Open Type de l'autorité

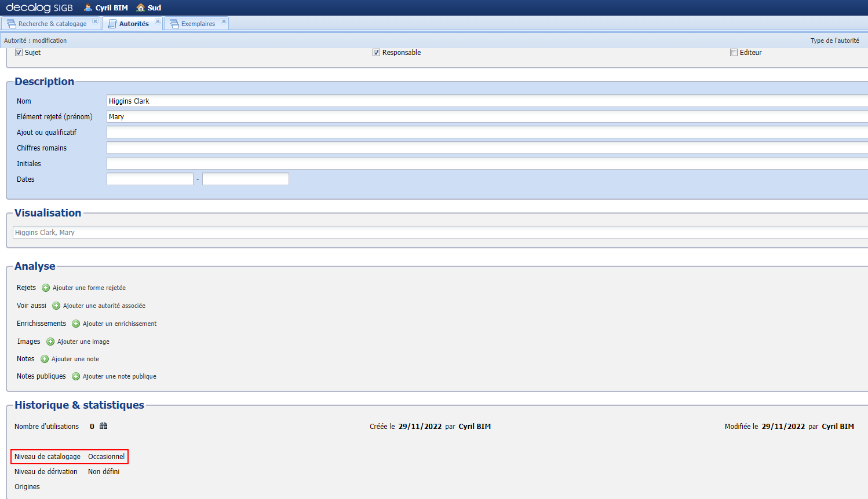[x=836, y=40]
